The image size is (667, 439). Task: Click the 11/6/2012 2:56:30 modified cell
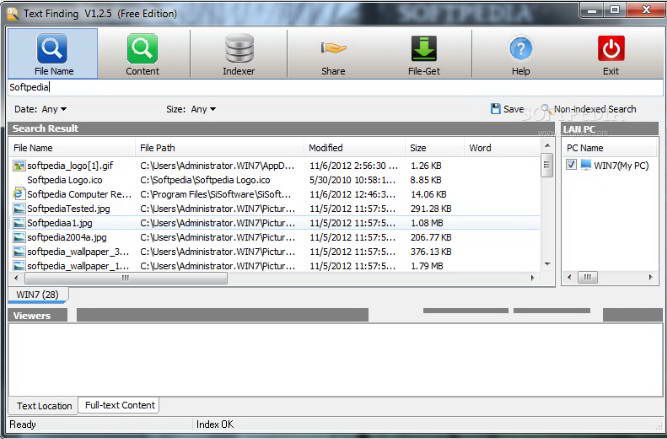point(354,165)
